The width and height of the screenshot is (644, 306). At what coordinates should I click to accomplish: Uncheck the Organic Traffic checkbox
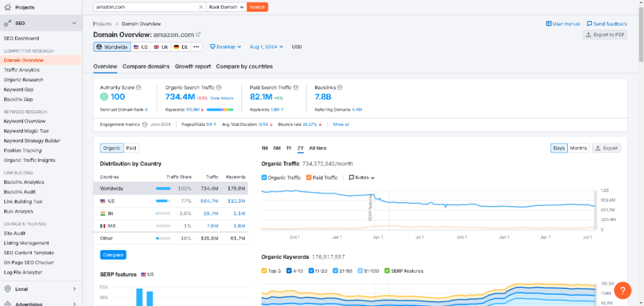point(264,178)
